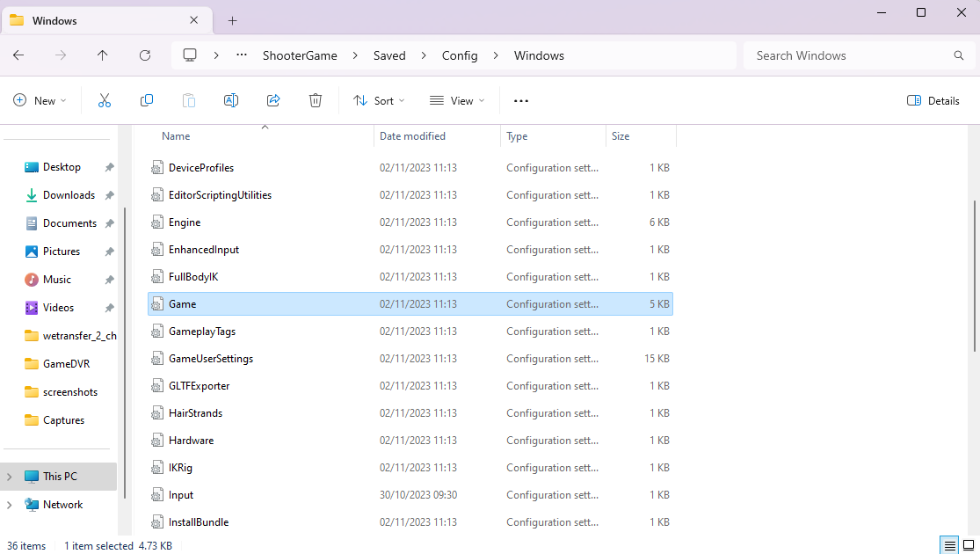Viewport: 980px width, 554px height.
Task: Toggle the Details pane
Action: [933, 100]
